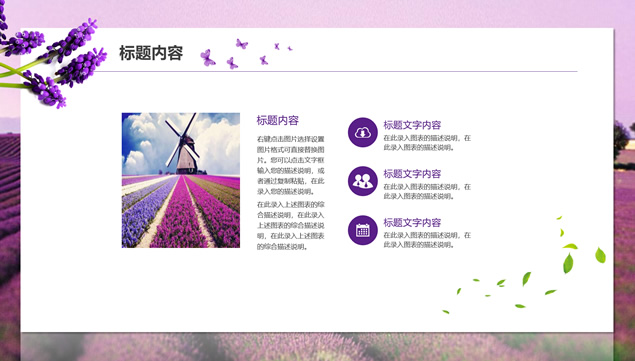Select the second 标题文字内容 heading by users icon
Image resolution: width=635 pixels, height=361 pixels.
point(412,174)
